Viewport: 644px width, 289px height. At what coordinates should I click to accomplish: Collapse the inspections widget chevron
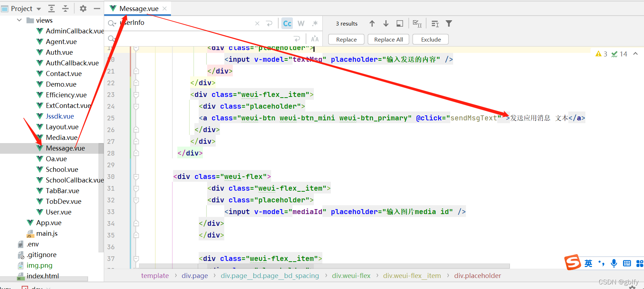635,54
